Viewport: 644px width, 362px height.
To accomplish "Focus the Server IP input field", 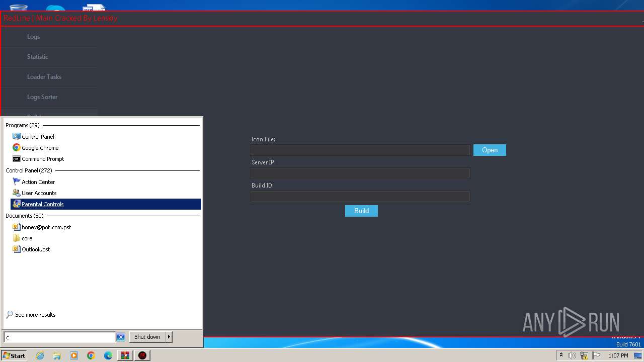I will tap(360, 173).
